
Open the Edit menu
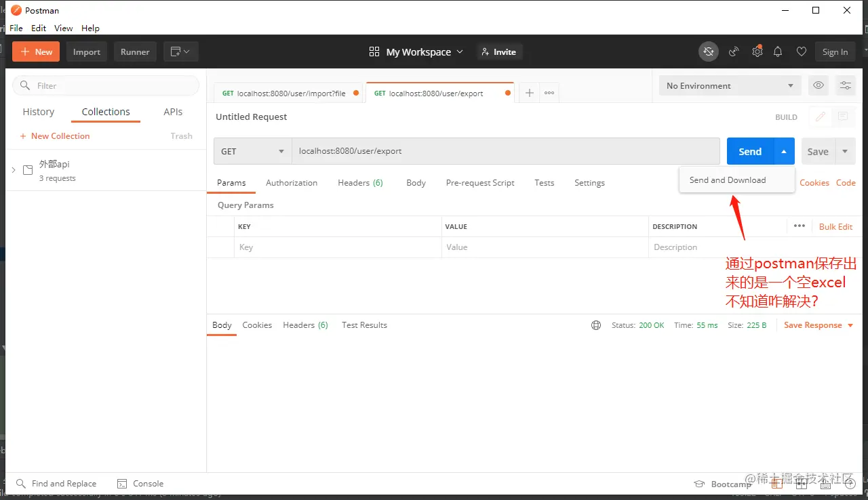pos(39,28)
